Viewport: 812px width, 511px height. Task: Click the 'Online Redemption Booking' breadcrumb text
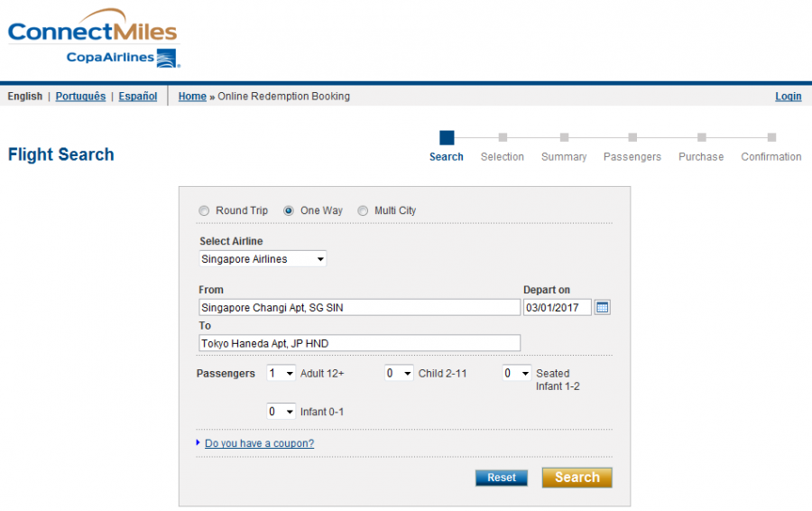point(284,97)
